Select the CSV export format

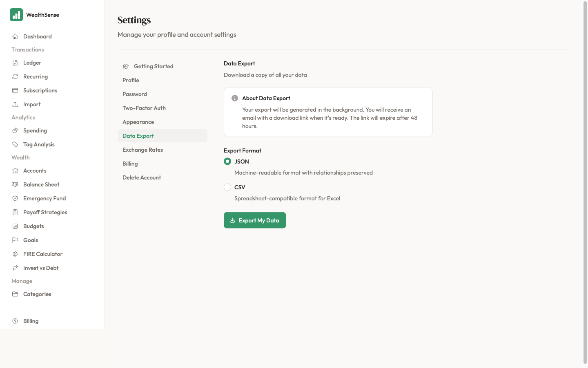[x=227, y=187]
